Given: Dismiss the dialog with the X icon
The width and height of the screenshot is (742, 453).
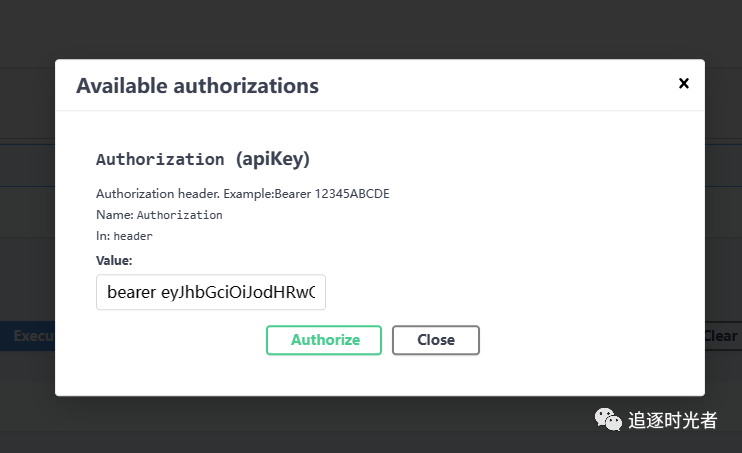Looking at the screenshot, I should pos(683,83).
